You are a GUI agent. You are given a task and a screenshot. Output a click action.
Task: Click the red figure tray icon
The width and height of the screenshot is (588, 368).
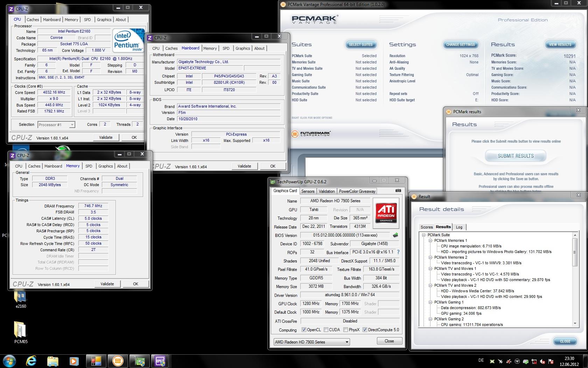pyautogui.click(x=509, y=361)
